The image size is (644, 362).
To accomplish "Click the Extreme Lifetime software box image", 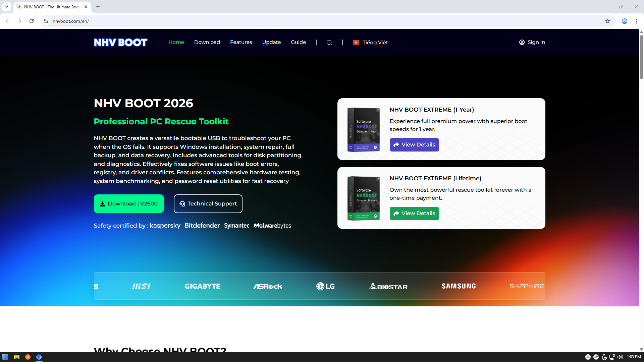I will (364, 198).
